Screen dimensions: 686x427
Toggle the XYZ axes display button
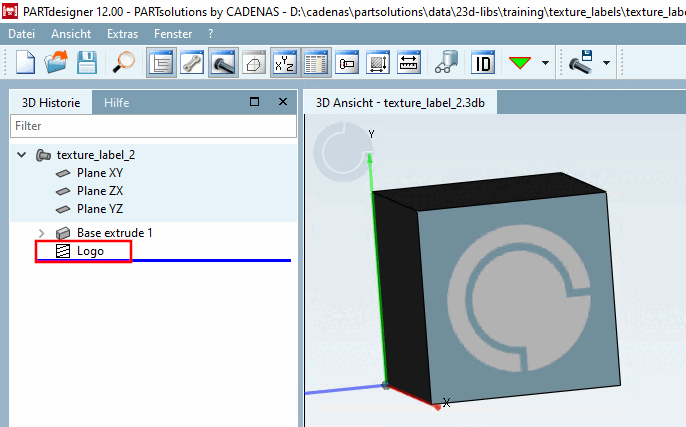(x=285, y=63)
